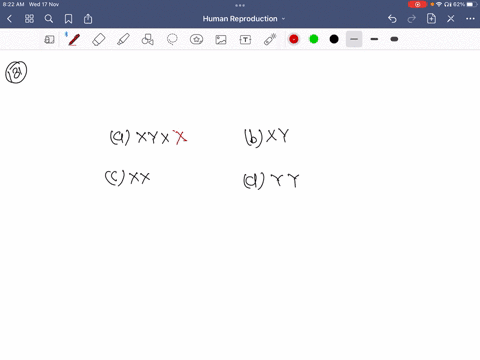Image resolution: width=480 pixels, height=360 pixels.
Task: Select the Lasso tool
Action: click(x=172, y=40)
